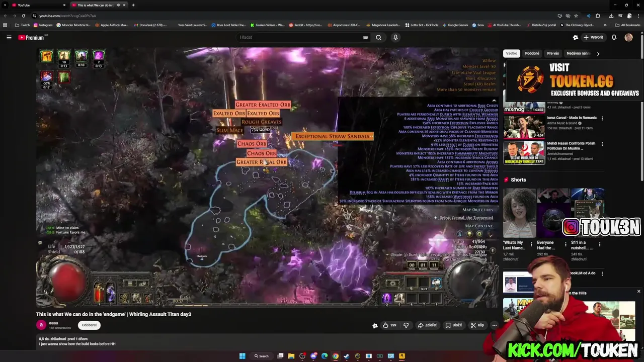The image size is (644, 362).
Task: Click the YouTube search magnifier button
Action: pos(378,37)
